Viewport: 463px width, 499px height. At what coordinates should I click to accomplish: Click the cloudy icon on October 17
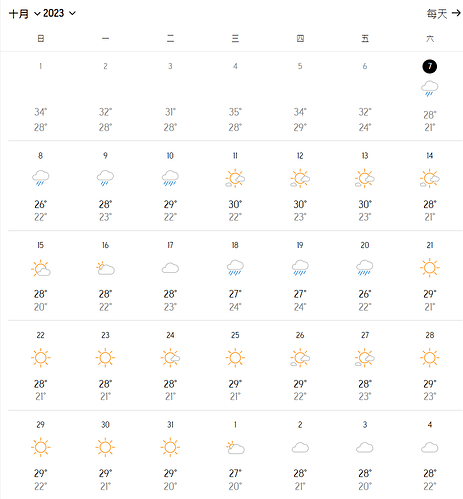click(170, 268)
